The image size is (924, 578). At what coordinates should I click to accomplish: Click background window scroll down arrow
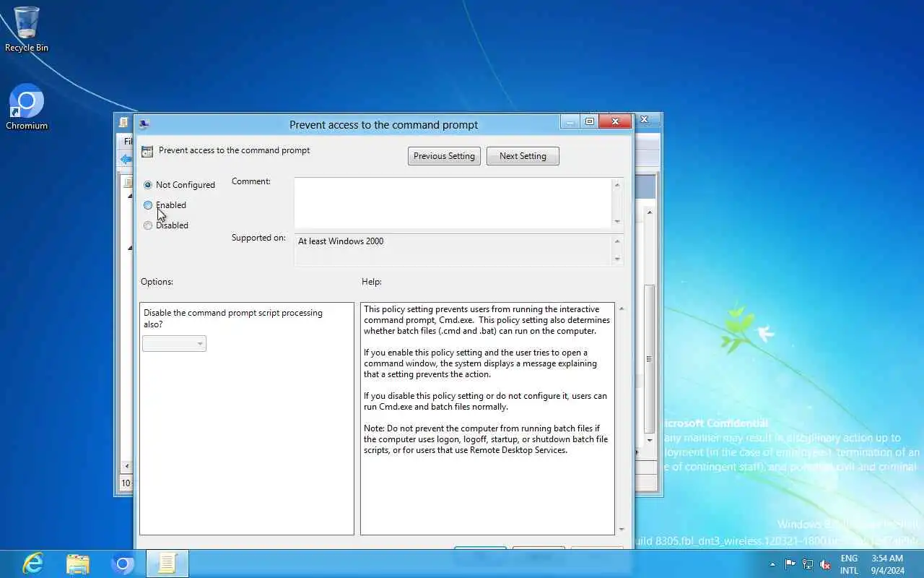(x=650, y=440)
